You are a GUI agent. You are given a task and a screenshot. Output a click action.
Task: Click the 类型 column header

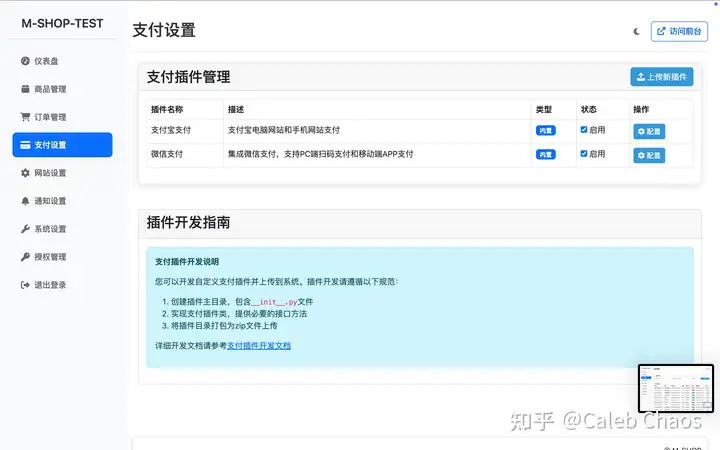(544, 109)
